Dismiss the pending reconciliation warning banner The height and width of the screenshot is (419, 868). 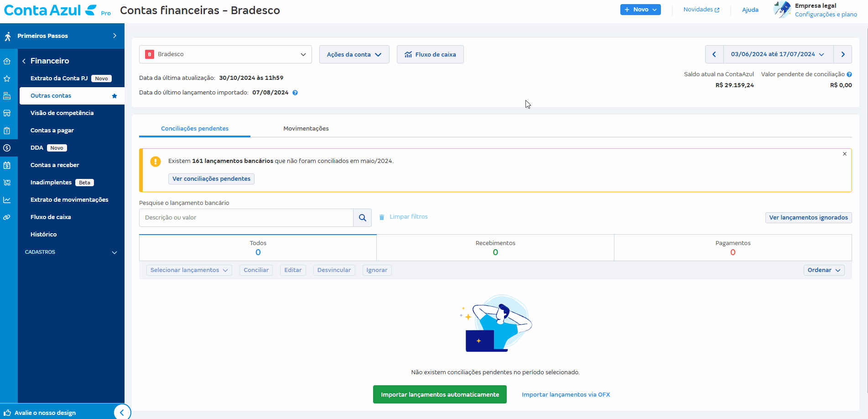pos(844,154)
